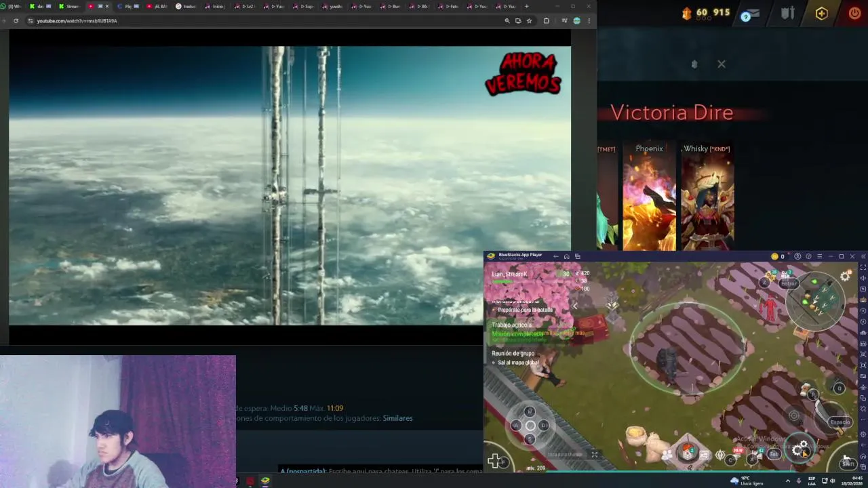Bookmark this page with the star icon

pos(529,21)
